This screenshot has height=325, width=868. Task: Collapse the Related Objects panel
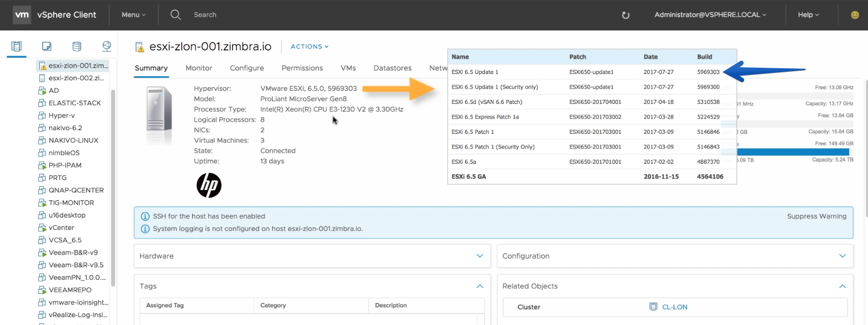842,286
